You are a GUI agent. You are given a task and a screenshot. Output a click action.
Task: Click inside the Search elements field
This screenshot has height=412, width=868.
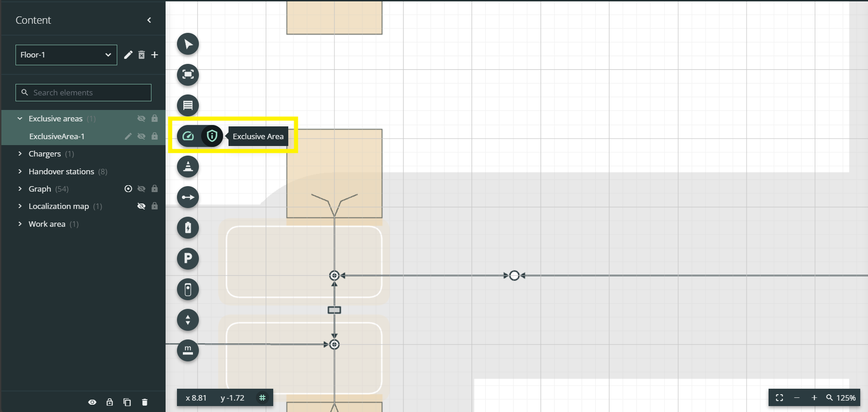83,93
